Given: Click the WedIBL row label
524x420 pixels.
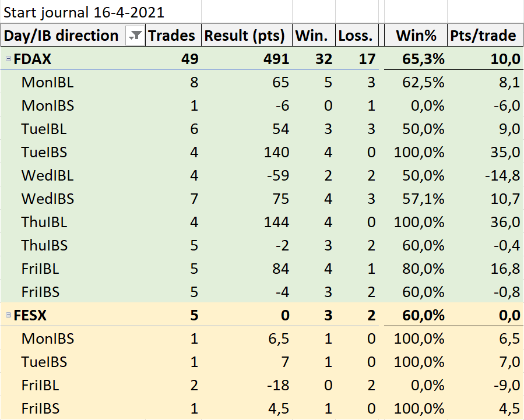Looking at the screenshot, I should 47,175.
